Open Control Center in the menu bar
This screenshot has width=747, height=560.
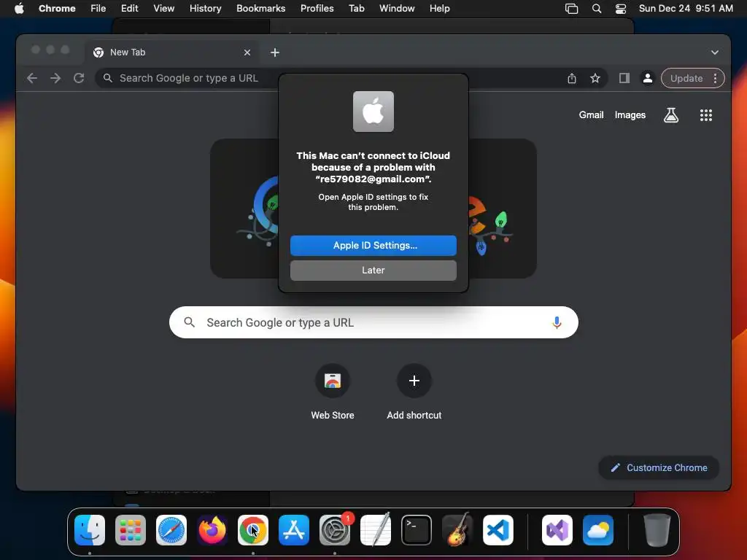(621, 8)
